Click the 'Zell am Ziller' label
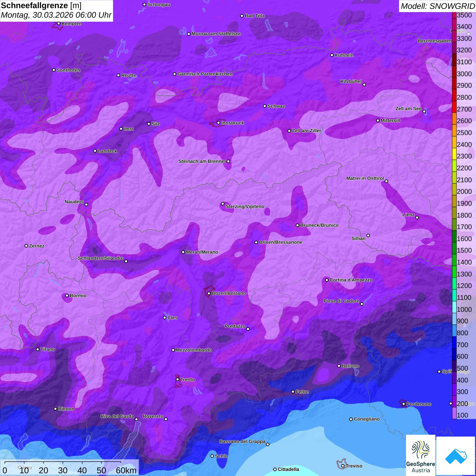 pos(306,131)
